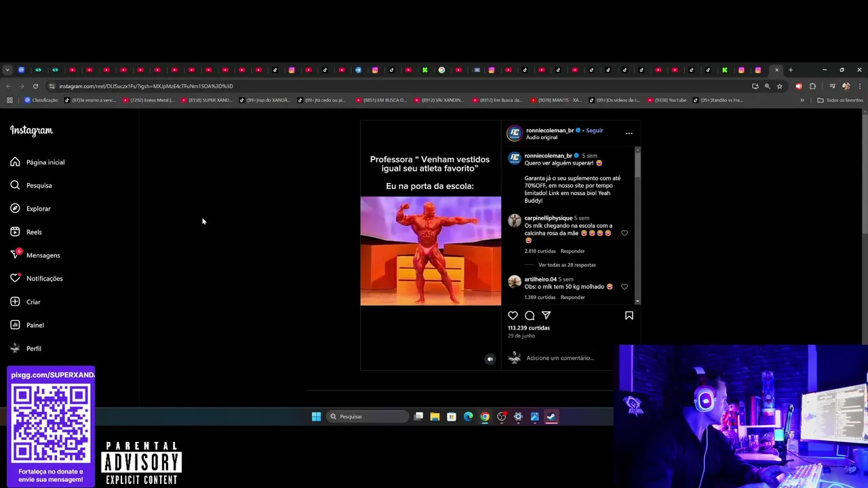The image size is (868, 488).
Task: Open (7292) Enéas Metal bookmark
Action: [x=149, y=100]
